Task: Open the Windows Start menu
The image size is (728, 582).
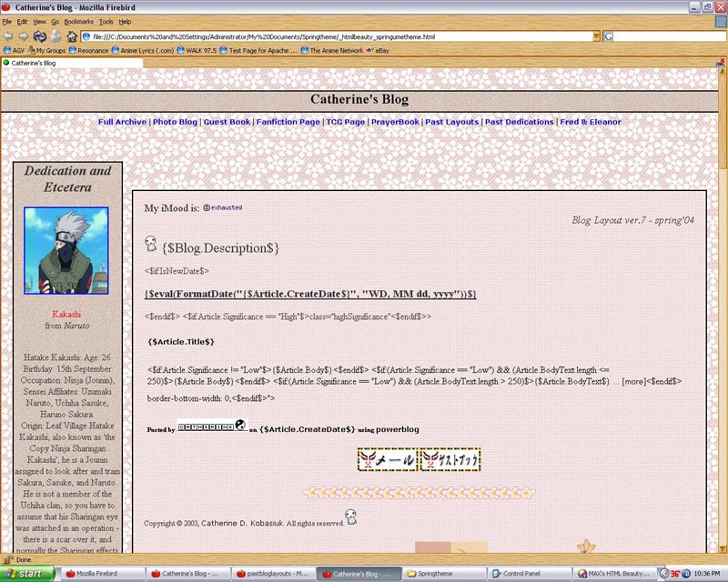Action: 27,574
